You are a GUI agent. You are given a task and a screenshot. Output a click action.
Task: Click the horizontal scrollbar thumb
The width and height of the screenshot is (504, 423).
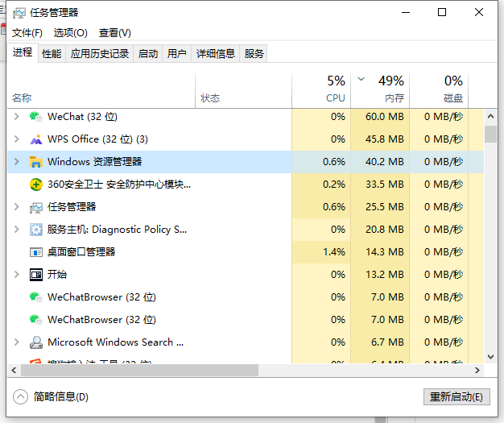pos(140,371)
